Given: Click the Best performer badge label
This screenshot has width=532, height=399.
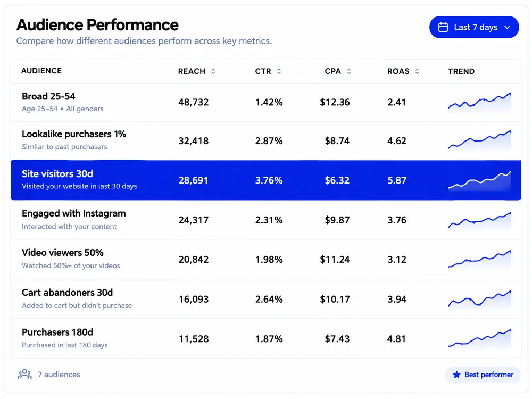Looking at the screenshot, I should 488,375.
